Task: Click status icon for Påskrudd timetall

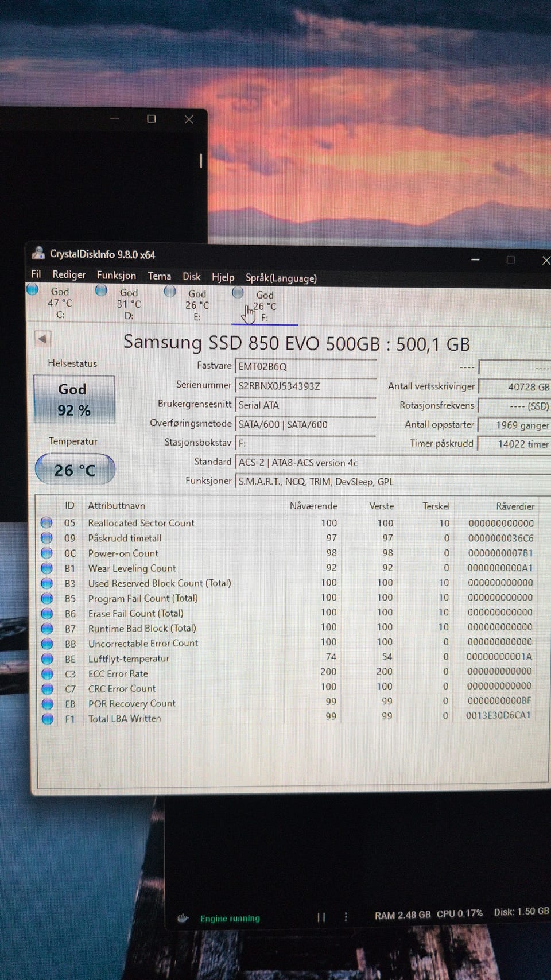Action: 46,537
